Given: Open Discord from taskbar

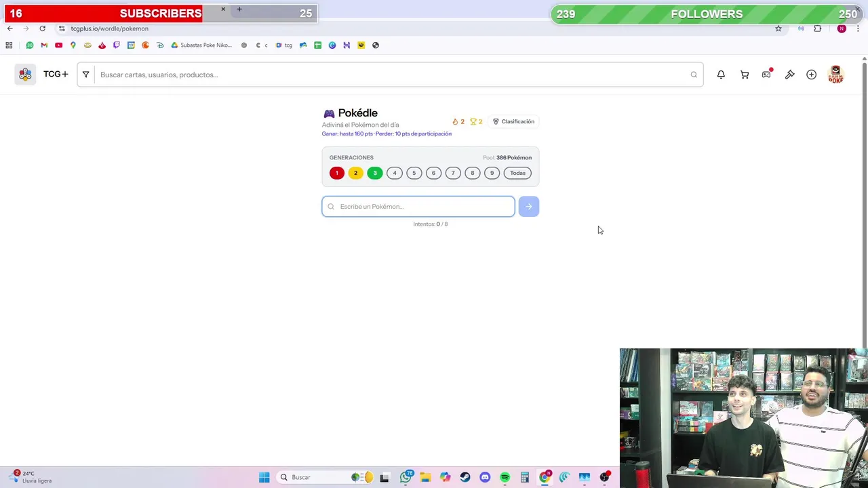Looking at the screenshot, I should pos(485,477).
